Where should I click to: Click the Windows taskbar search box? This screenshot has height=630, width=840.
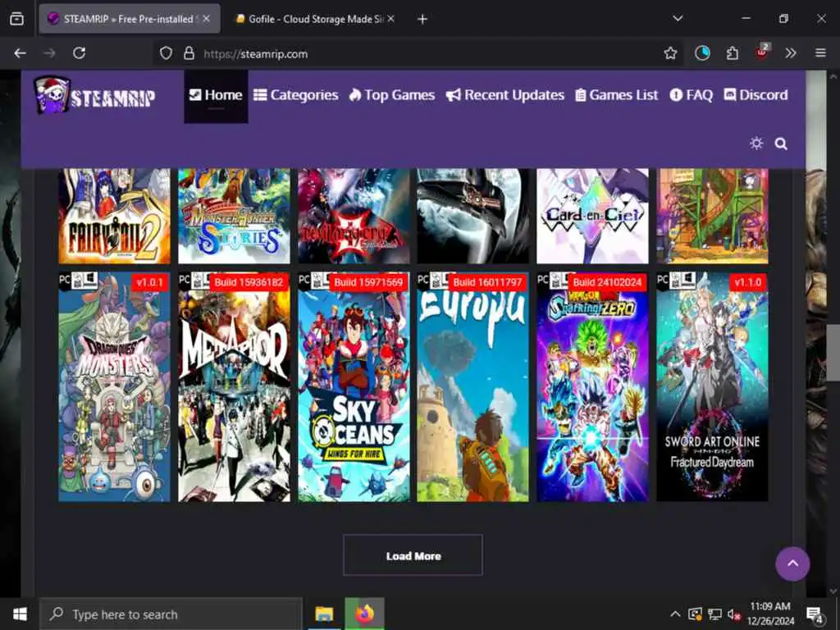(171, 614)
